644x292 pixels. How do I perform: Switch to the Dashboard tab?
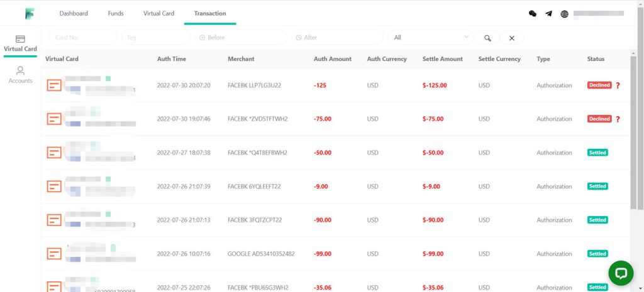pos(74,13)
